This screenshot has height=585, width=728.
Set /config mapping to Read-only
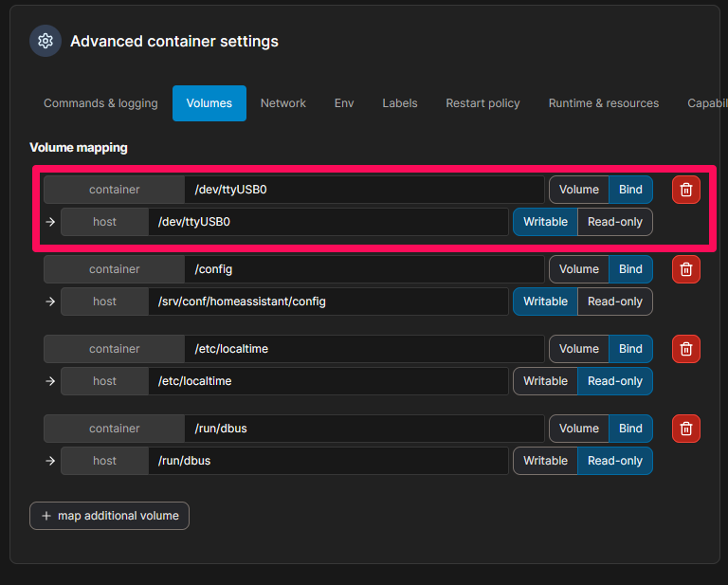[x=614, y=302]
